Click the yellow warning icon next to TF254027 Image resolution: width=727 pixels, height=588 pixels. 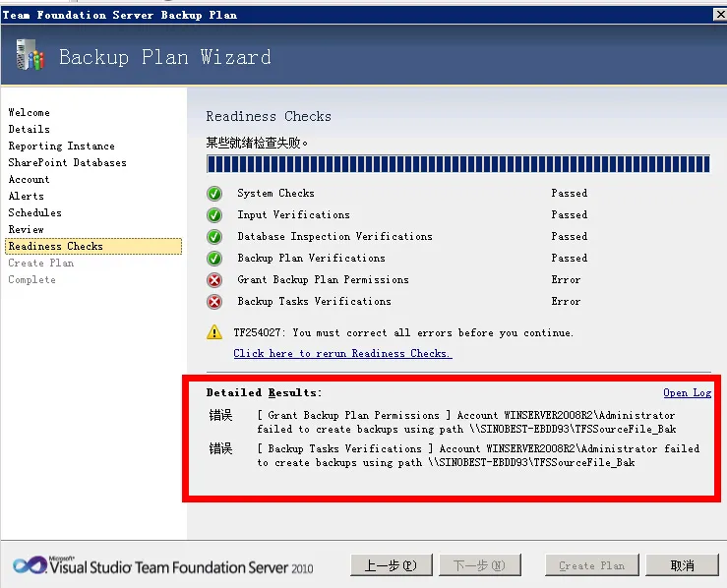click(214, 332)
